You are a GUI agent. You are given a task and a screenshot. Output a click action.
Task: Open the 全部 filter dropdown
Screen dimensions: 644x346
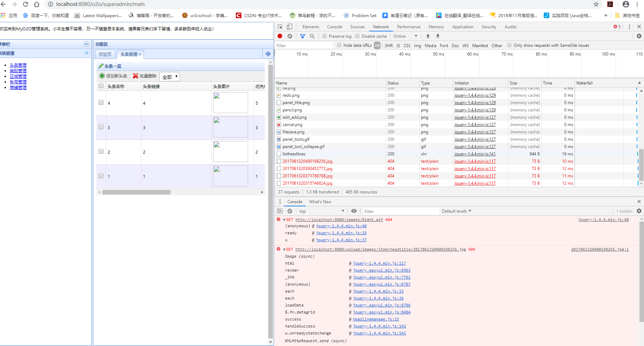coord(169,76)
